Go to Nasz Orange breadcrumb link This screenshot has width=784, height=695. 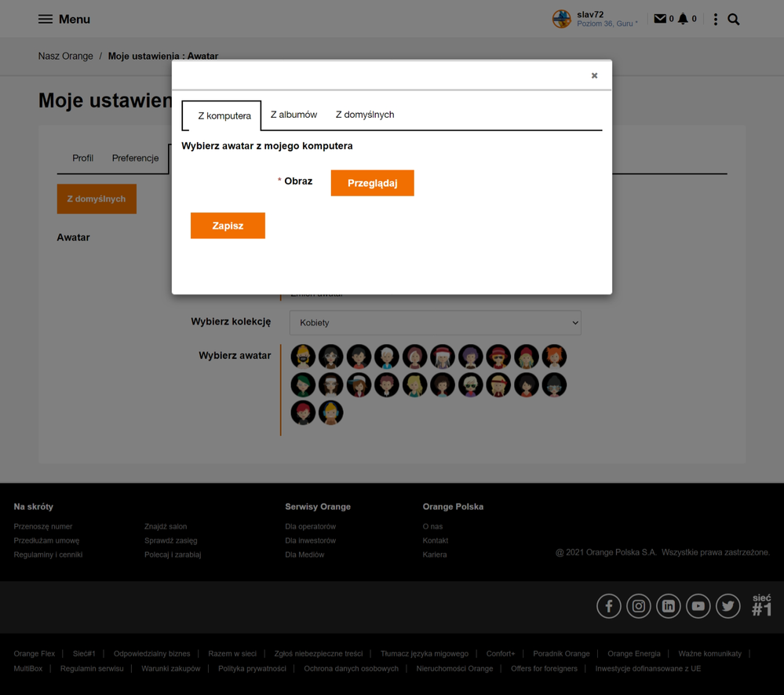pyautogui.click(x=65, y=56)
